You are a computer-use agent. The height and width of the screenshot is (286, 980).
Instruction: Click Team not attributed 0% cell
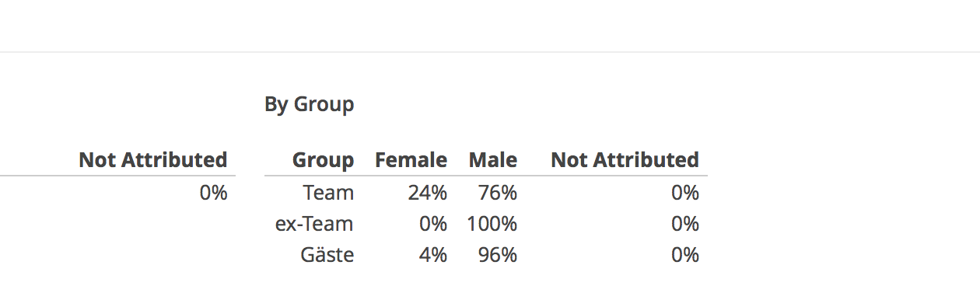[685, 193]
